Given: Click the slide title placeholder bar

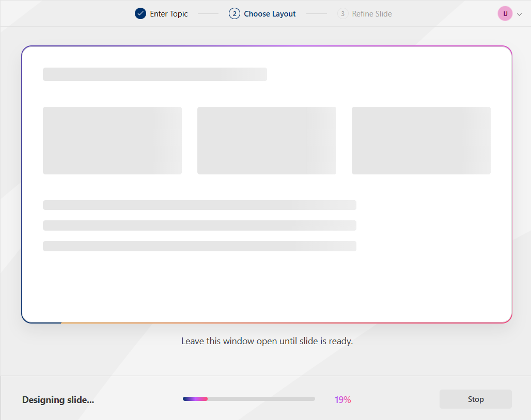Looking at the screenshot, I should [x=155, y=74].
